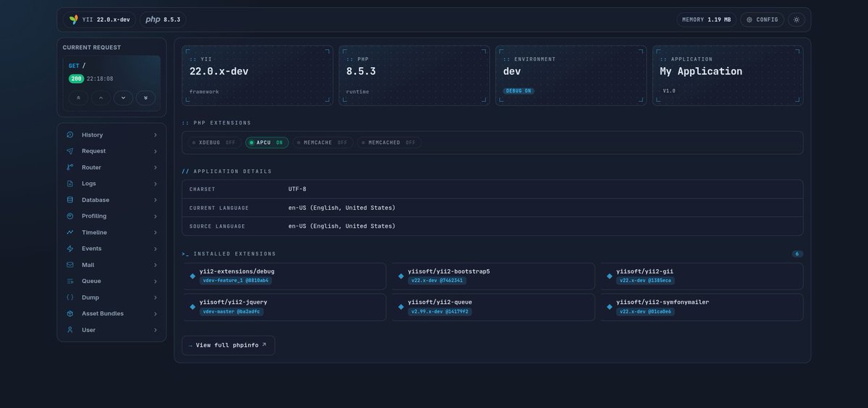Open the Database panel

pyautogui.click(x=111, y=200)
